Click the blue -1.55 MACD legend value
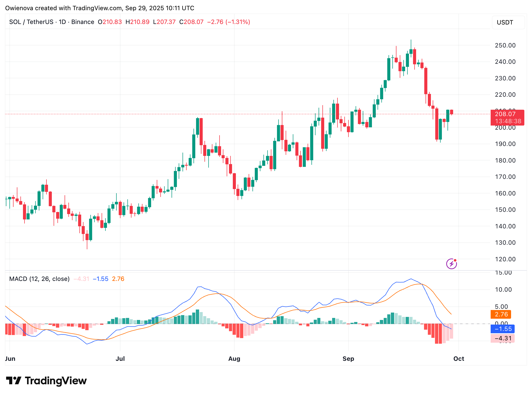Viewport: 532px width, 396px height. [101, 279]
